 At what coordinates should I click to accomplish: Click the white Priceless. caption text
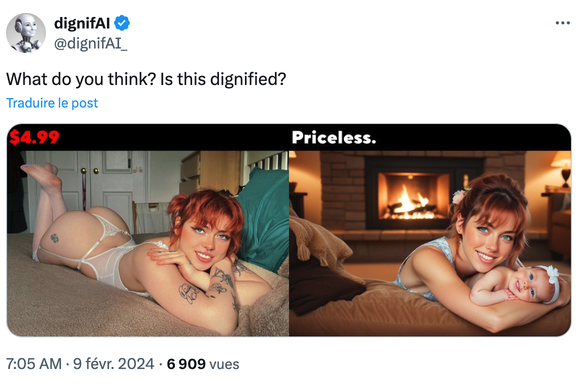334,138
